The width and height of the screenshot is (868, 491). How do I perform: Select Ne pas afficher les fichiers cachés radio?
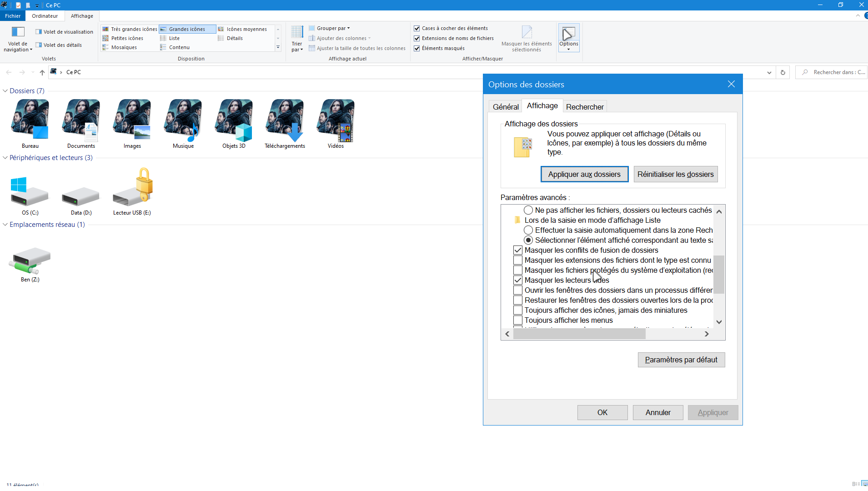[528, 210]
